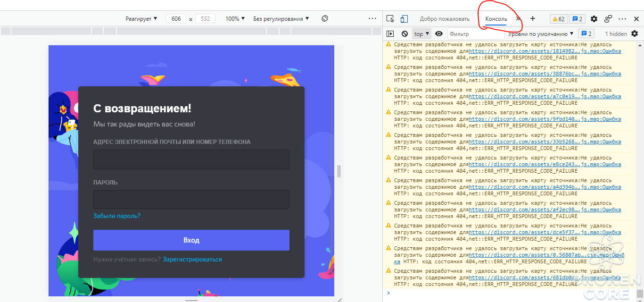Image resolution: width=644 pixels, height=302 pixels.
Task: Focus the console 'Фильтр' filter box
Action: [x=476, y=34]
